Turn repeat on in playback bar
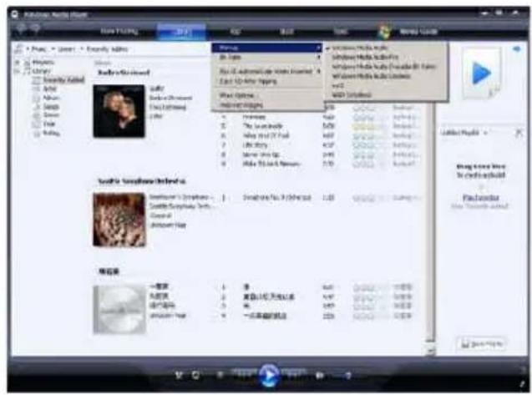Viewport: 532px width, 395px height. click(195, 375)
